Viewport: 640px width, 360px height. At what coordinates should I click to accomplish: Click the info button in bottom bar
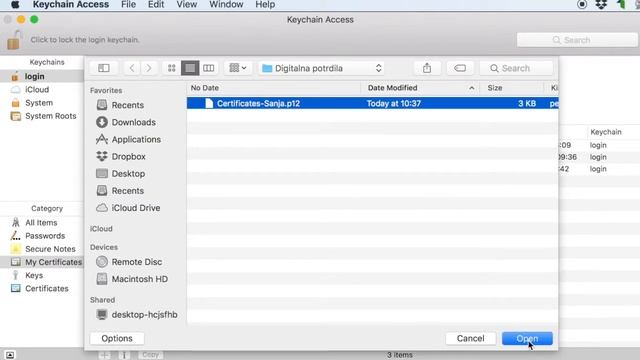pyautogui.click(x=124, y=355)
